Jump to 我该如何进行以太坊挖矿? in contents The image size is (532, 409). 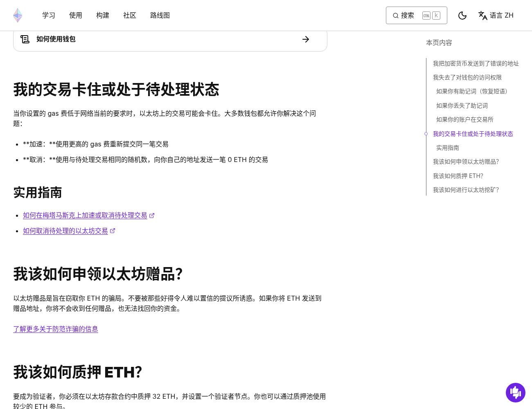(x=466, y=190)
